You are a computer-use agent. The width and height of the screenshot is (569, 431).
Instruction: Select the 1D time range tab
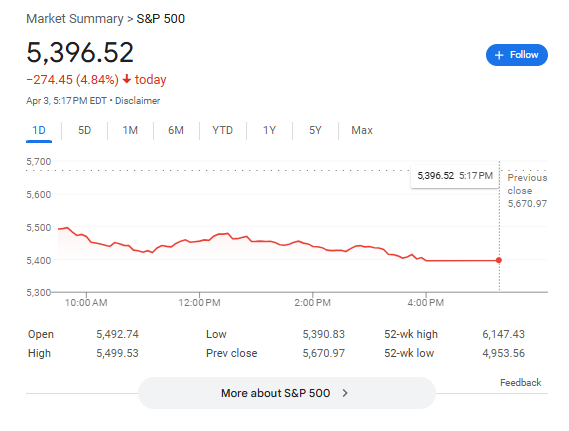39,130
